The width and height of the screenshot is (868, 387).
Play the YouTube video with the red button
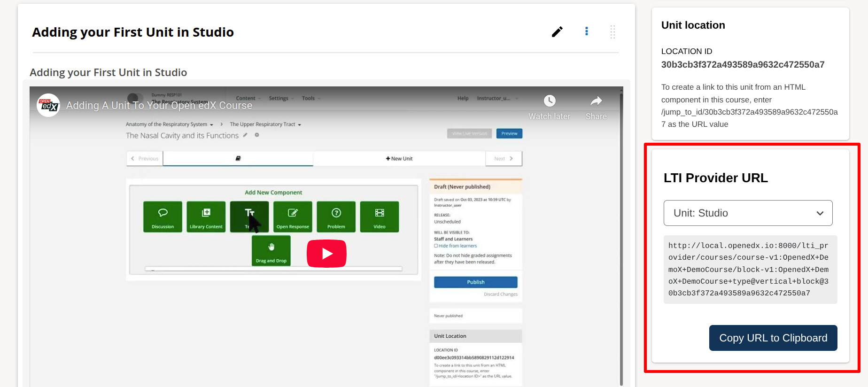326,254
